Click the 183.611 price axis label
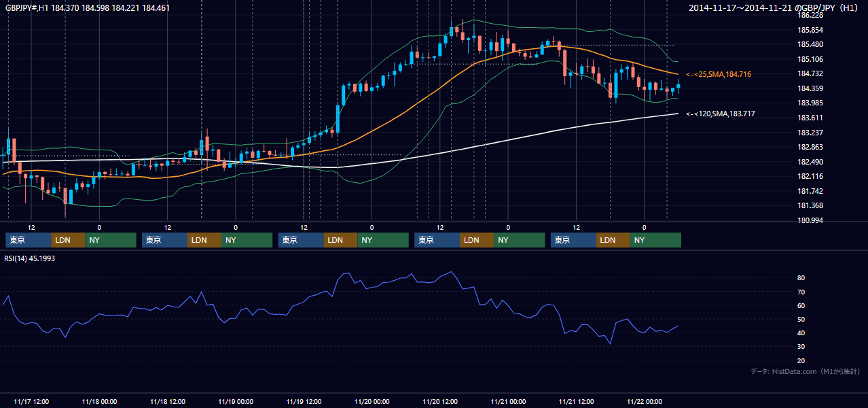Image resolution: width=868 pixels, height=408 pixels. [810, 118]
